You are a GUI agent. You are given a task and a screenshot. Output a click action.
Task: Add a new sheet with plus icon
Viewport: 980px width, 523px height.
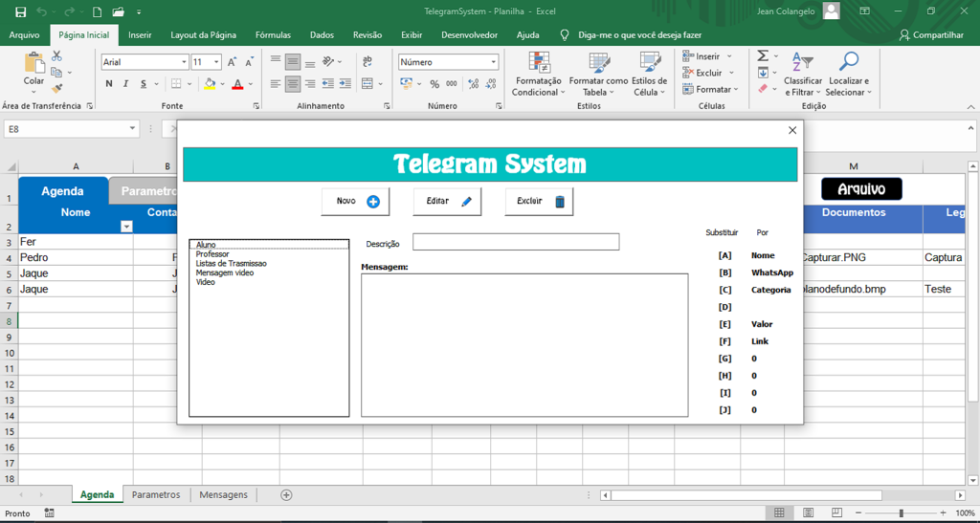click(x=286, y=495)
